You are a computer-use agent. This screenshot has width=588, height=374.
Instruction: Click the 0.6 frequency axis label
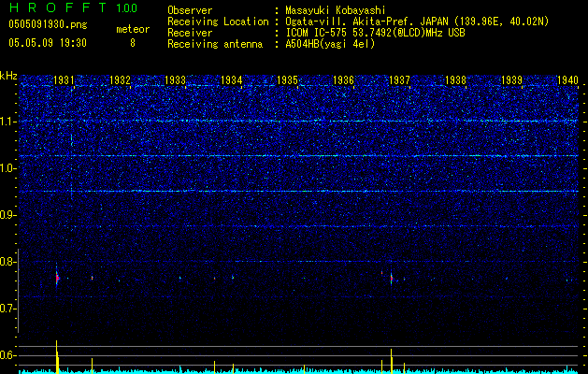[7, 355]
